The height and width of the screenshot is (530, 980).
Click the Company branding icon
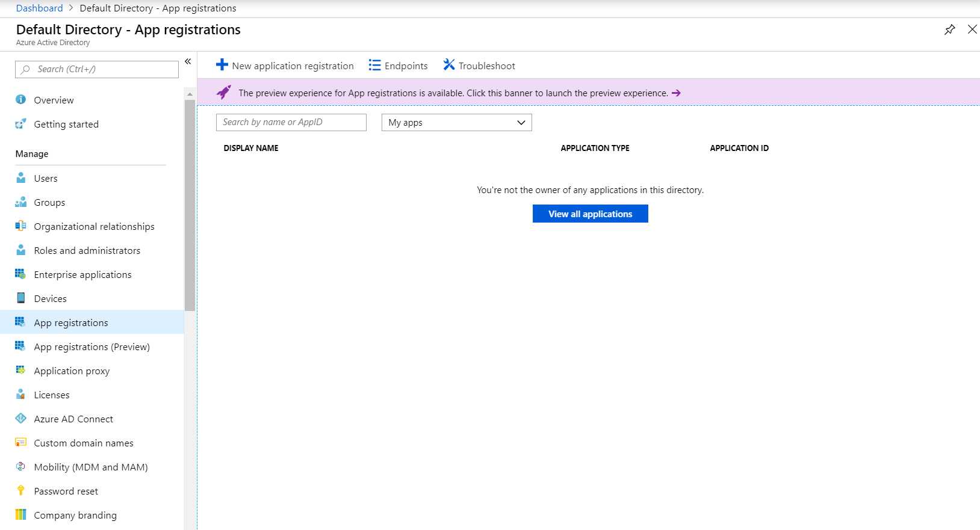click(20, 515)
